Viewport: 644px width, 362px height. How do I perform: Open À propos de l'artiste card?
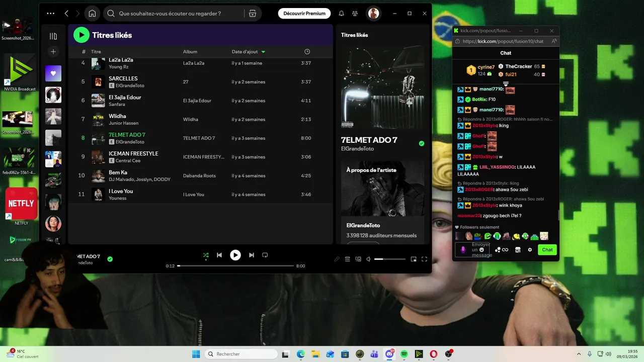point(382,202)
